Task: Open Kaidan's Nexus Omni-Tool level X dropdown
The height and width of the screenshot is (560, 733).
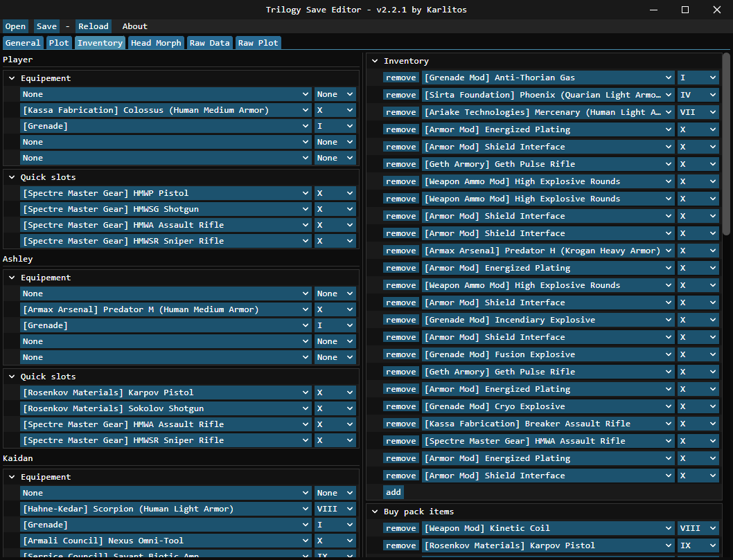Action: (335, 541)
